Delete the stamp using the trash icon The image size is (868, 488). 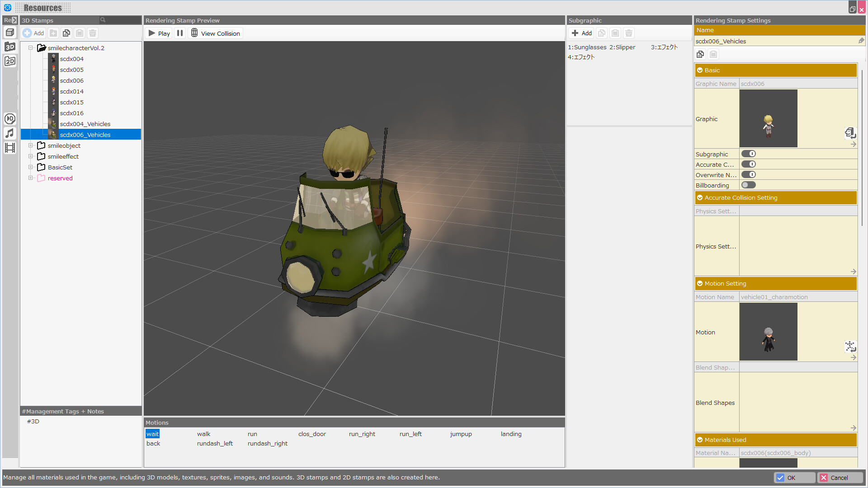pyautogui.click(x=92, y=33)
